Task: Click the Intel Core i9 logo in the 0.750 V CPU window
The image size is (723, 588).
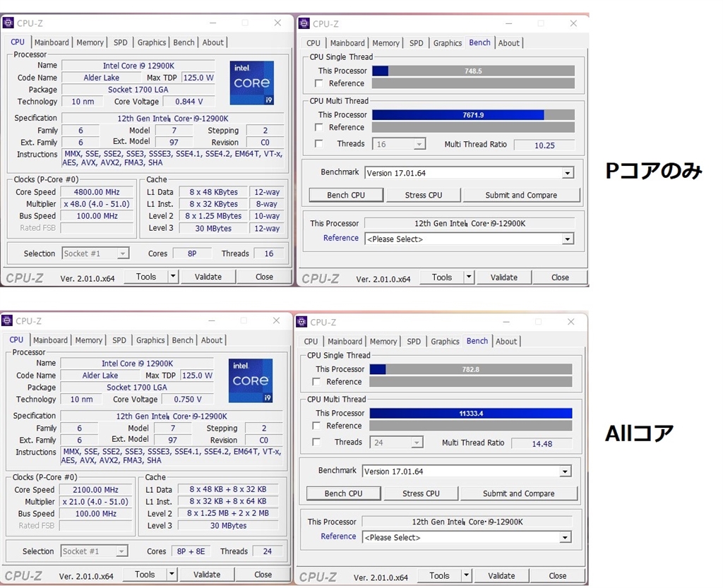Action: pyautogui.click(x=251, y=380)
